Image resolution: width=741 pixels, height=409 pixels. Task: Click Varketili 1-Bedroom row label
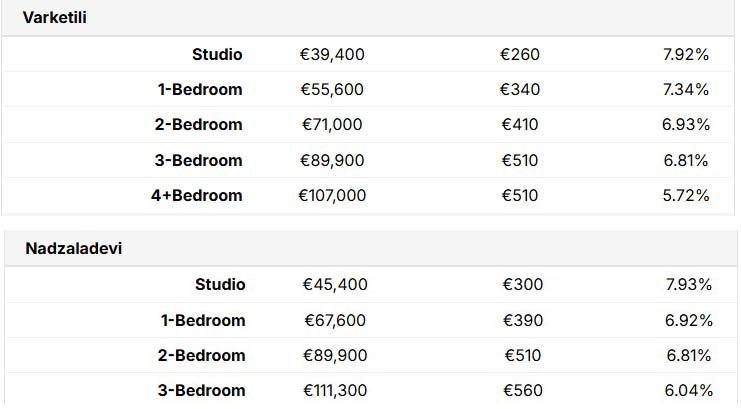[200, 89]
